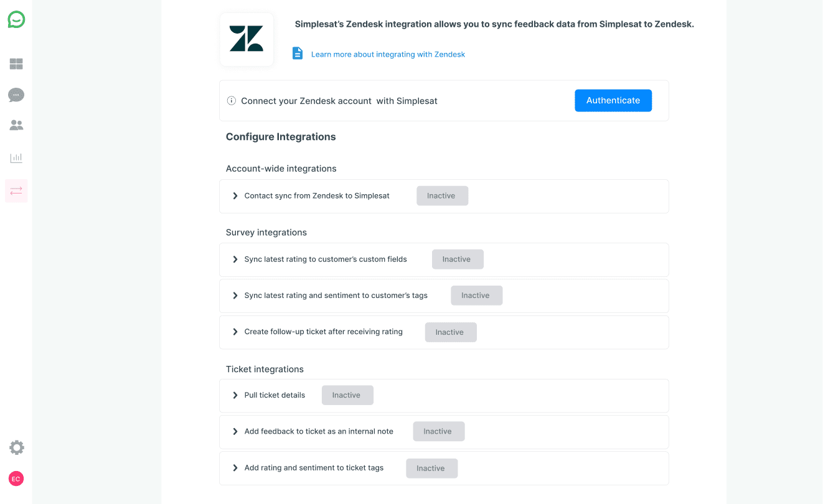
Task: Expand the Add rating and sentiment to ticket tags row
Action: 235,468
